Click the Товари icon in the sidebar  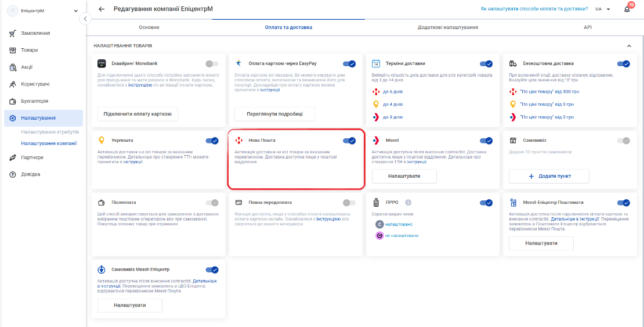12,50
